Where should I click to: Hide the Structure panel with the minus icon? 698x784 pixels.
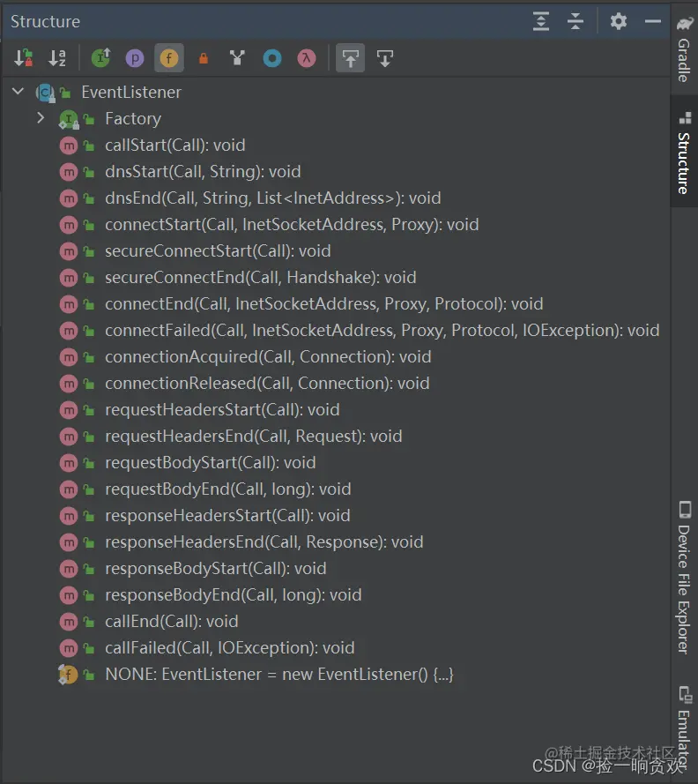point(652,21)
